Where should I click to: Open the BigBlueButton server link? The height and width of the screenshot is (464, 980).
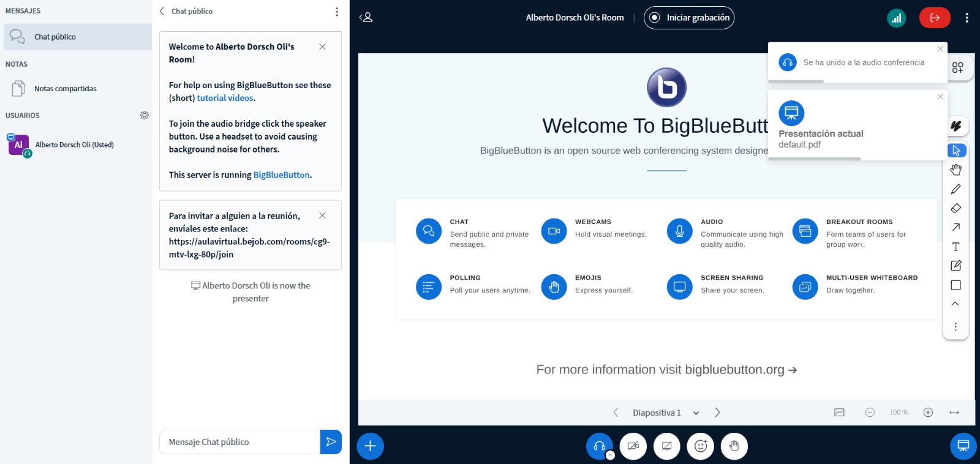pos(282,175)
